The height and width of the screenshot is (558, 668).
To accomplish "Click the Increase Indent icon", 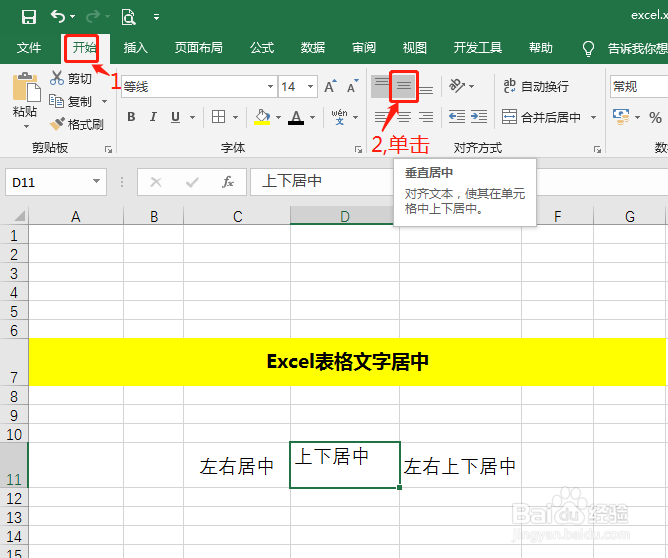I will coord(479,117).
